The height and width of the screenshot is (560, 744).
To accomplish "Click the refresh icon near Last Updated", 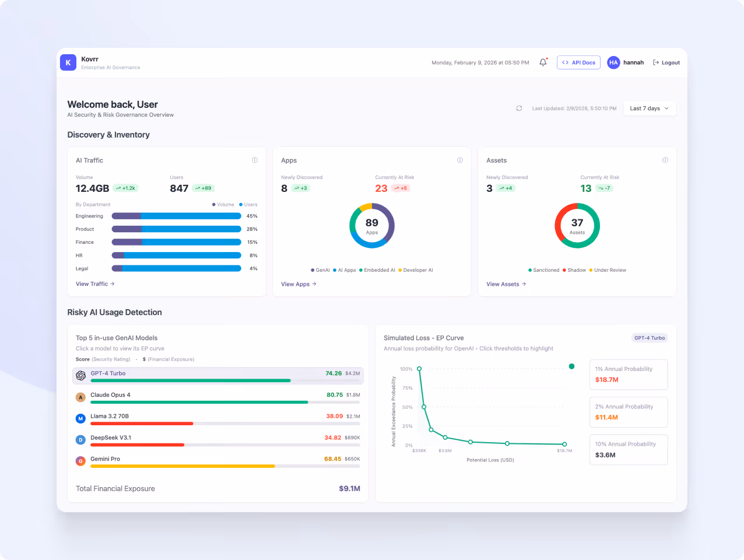I will pos(519,108).
